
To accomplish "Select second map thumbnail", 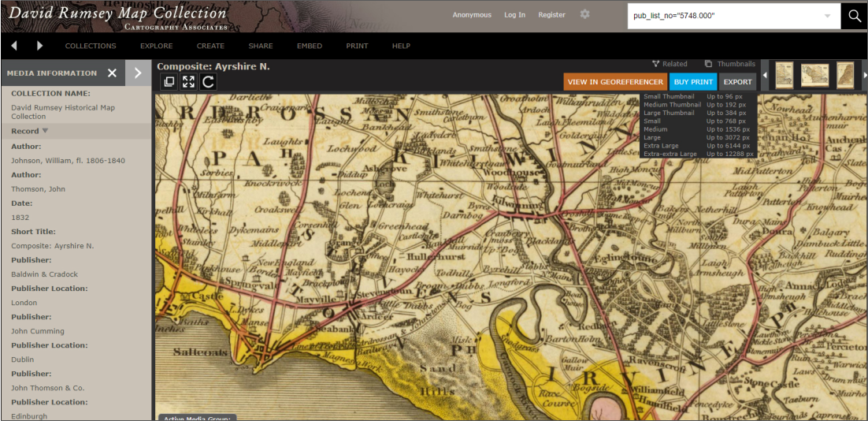I will [815, 75].
